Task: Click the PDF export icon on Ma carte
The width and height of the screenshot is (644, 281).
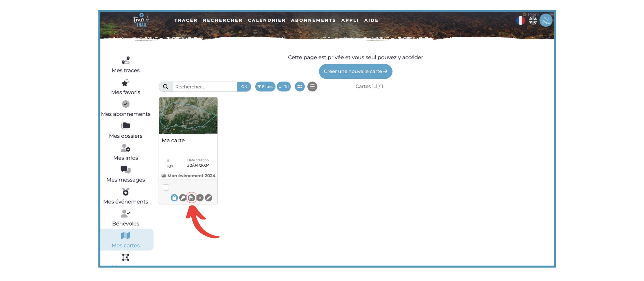Action: (x=191, y=198)
